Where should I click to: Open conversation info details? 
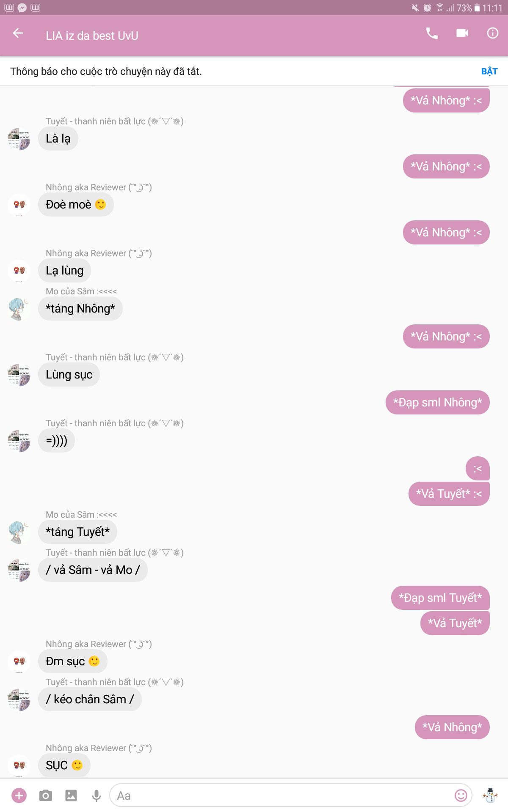[x=492, y=33]
